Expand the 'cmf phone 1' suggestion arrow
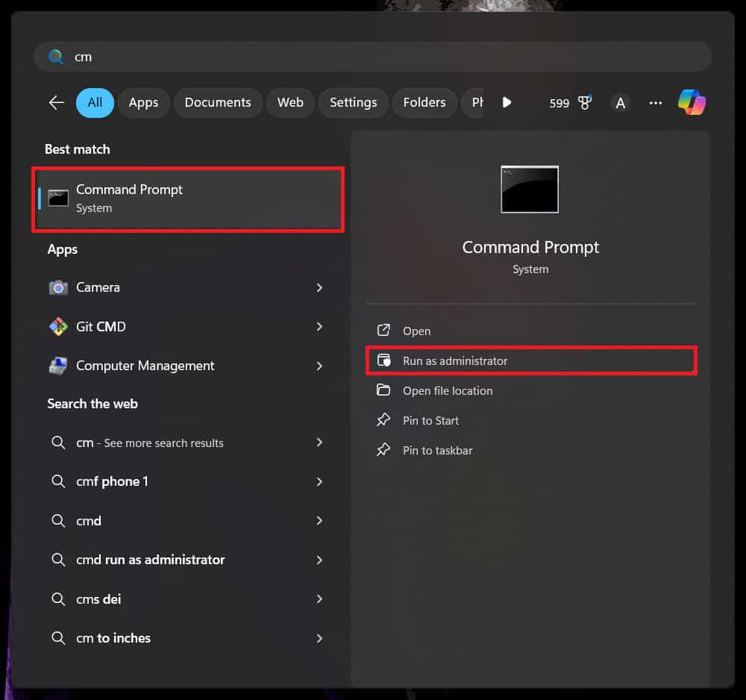Viewport: 746px width, 700px height. (319, 481)
